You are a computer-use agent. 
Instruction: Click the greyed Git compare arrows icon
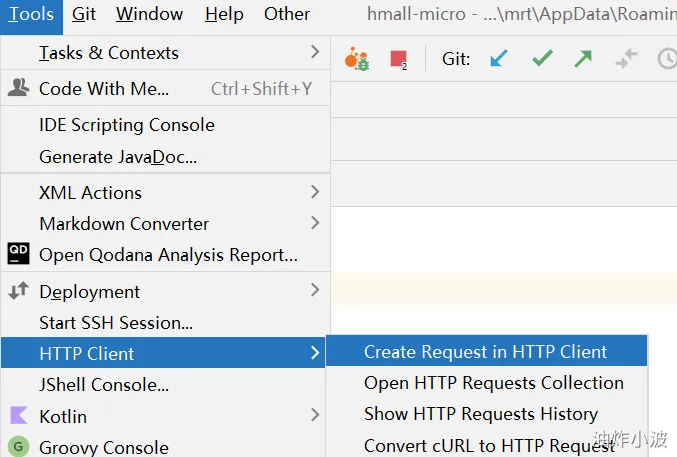click(x=626, y=59)
